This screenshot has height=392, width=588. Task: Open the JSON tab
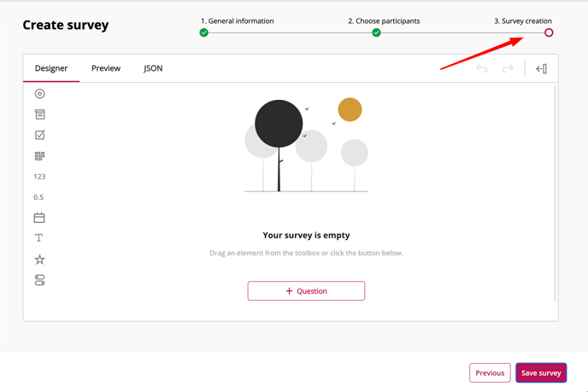(x=153, y=68)
